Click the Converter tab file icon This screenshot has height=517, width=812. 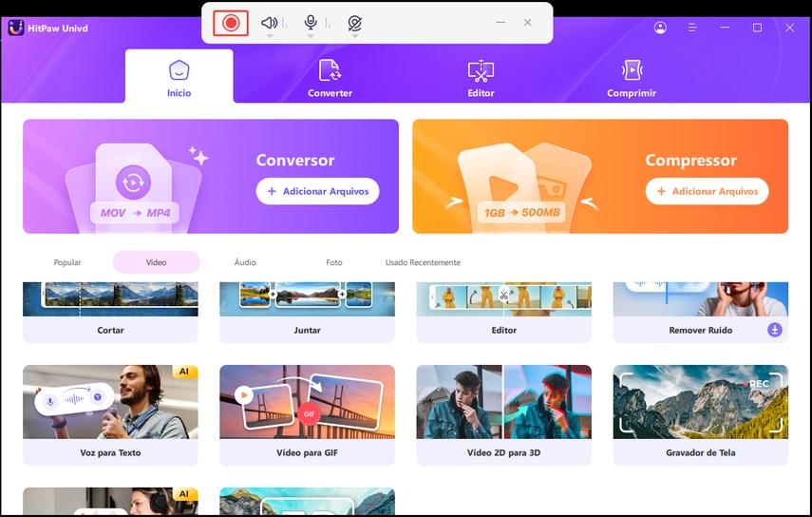(x=330, y=70)
